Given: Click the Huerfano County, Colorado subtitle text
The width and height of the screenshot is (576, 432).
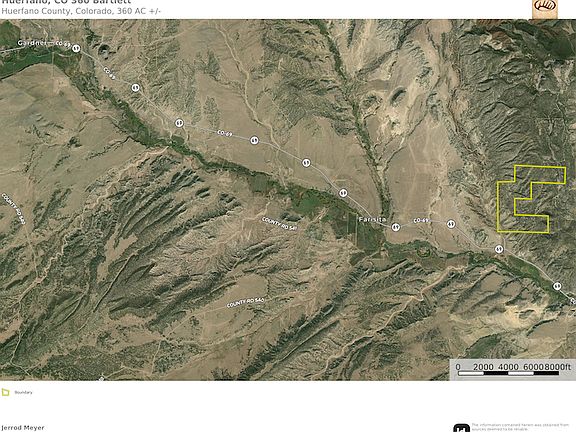Looking at the screenshot, I should pos(81,11).
